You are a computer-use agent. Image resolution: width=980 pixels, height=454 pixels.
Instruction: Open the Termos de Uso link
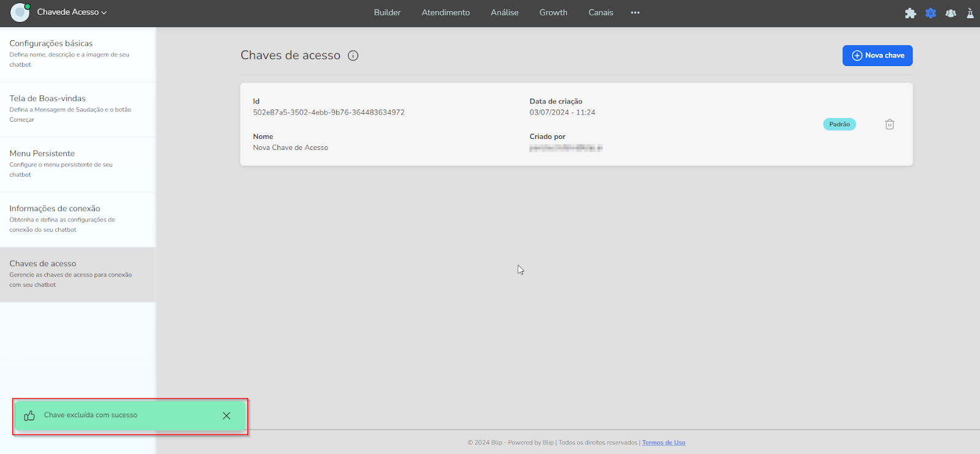(x=663, y=442)
